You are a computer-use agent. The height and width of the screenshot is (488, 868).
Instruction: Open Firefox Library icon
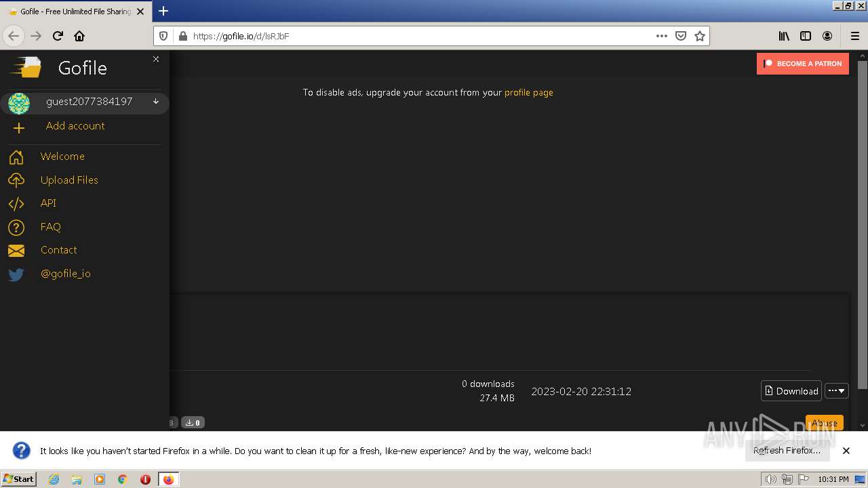pyautogui.click(x=784, y=36)
